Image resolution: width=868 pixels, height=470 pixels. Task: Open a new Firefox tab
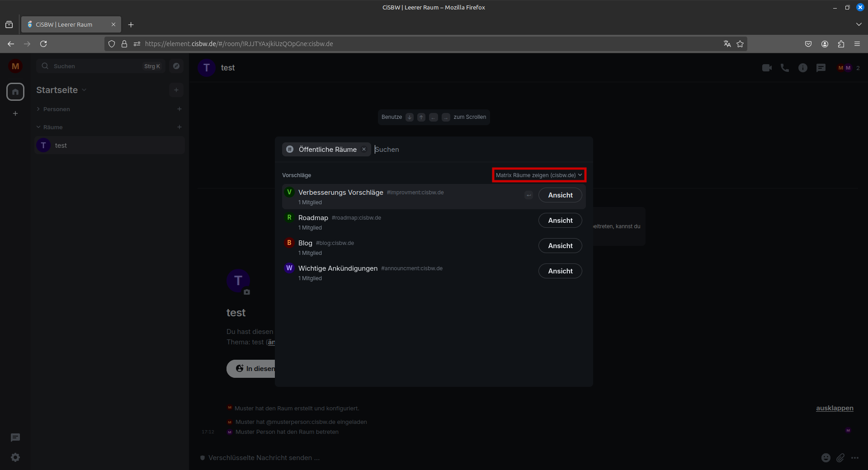131,25
